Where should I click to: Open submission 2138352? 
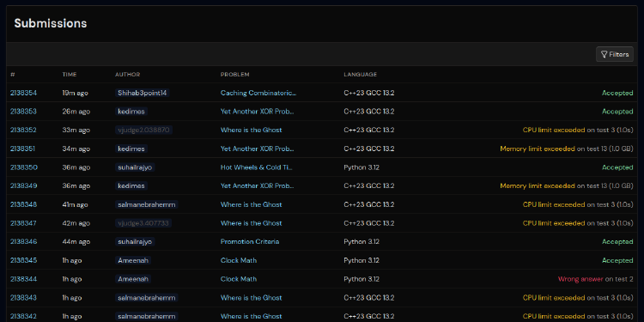23,130
